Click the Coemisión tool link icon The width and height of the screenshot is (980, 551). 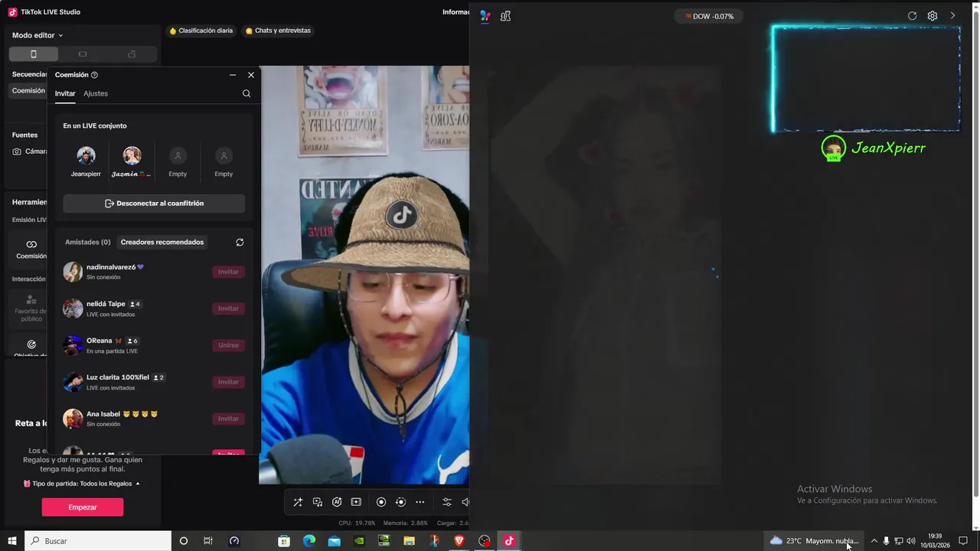point(31,244)
